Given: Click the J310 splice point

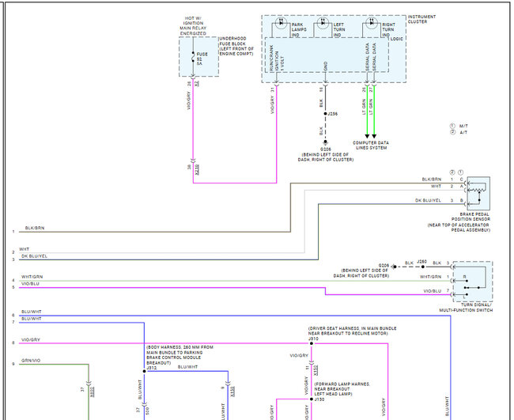Looking at the screenshot, I should click(x=312, y=343).
